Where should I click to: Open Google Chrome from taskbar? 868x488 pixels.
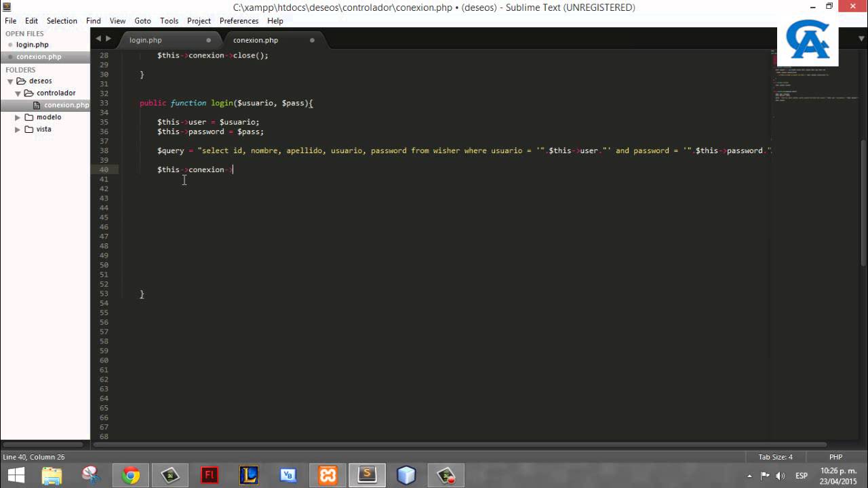point(131,475)
